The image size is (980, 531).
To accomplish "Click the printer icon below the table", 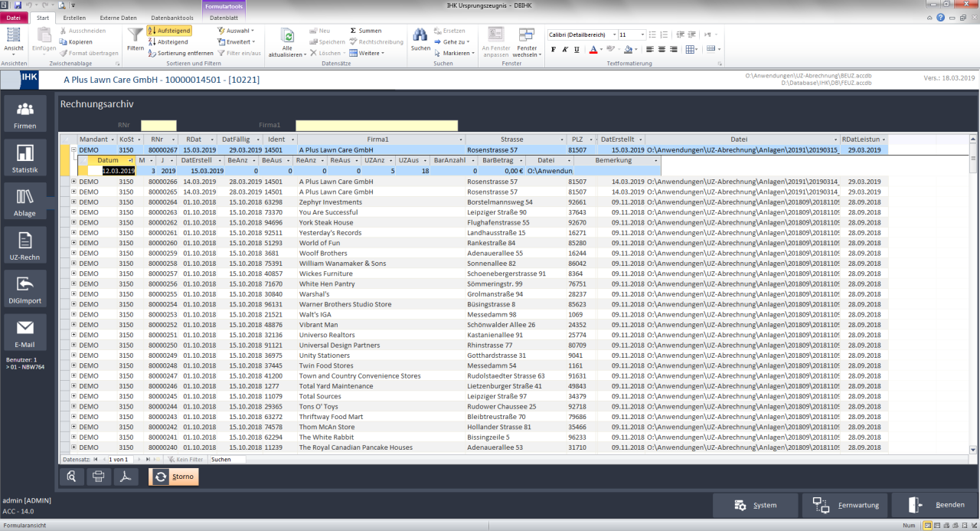I will click(x=98, y=477).
